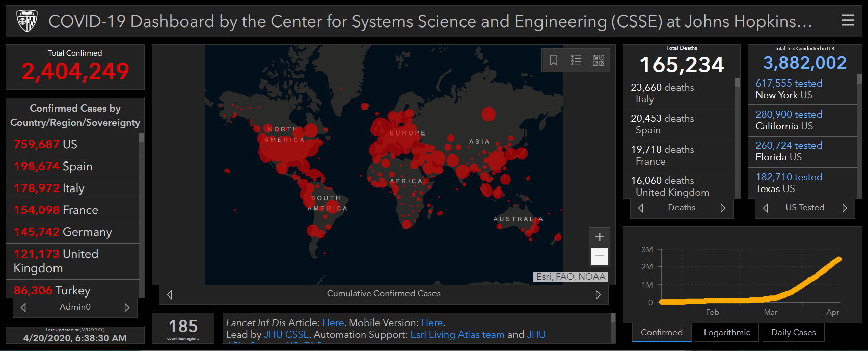The height and width of the screenshot is (351, 868).
Task: Zoom in on the map
Action: [x=600, y=237]
